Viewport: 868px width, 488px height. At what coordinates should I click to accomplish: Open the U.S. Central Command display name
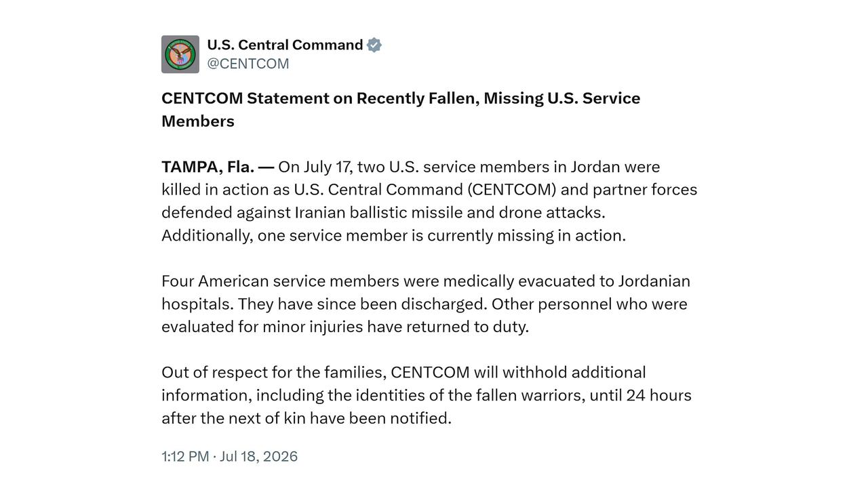pos(285,45)
